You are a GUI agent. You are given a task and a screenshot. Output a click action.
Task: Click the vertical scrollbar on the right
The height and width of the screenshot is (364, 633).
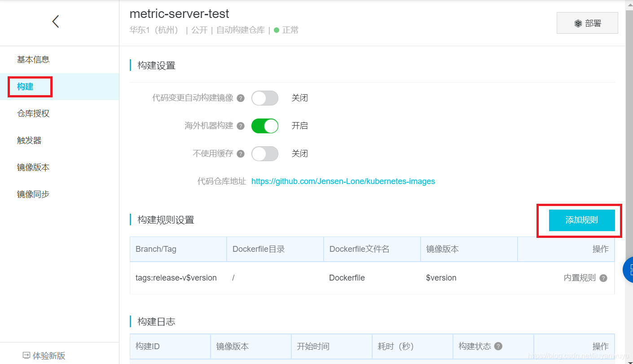(629, 135)
